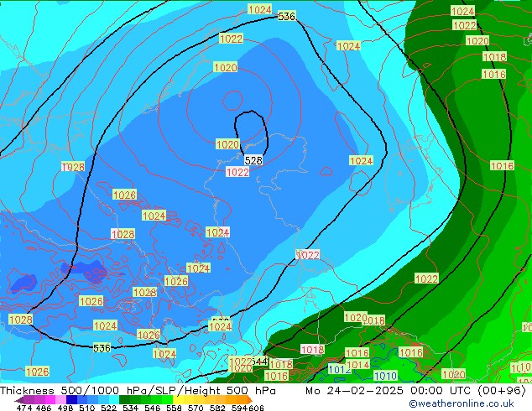Click the legend value 510
The image size is (532, 411).
pos(87,408)
